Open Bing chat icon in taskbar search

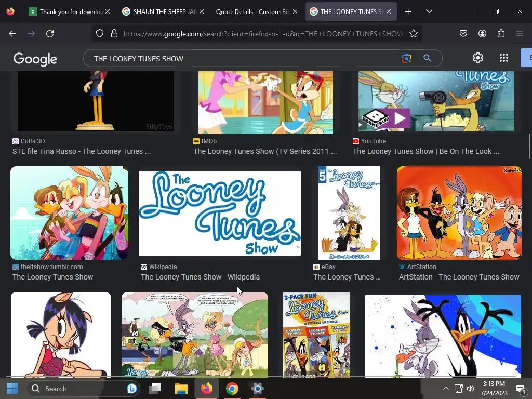click(x=131, y=389)
